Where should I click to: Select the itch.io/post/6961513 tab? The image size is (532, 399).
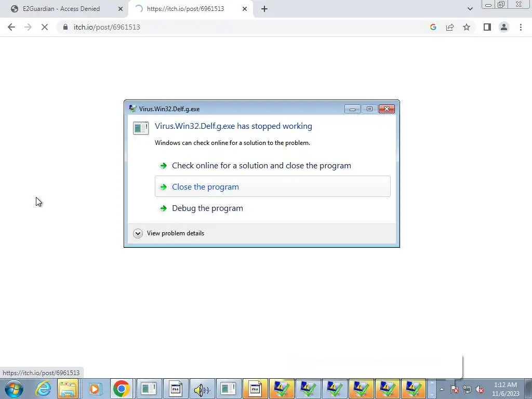click(185, 9)
